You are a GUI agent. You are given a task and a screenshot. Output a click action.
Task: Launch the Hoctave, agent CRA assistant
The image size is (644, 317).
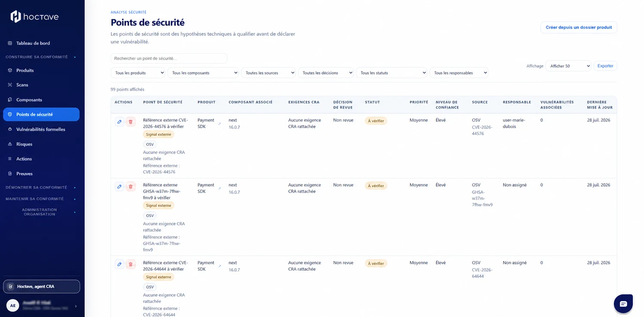[x=42, y=287]
